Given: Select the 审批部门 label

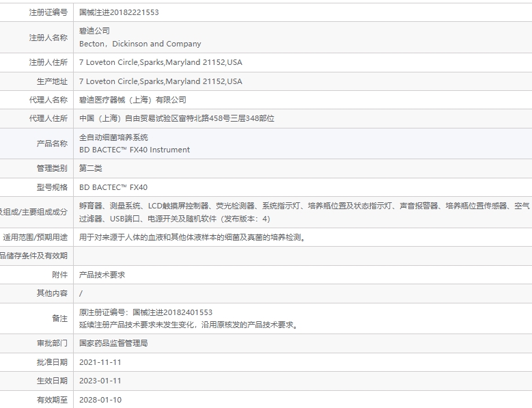Looking at the screenshot, I should pos(52,344).
